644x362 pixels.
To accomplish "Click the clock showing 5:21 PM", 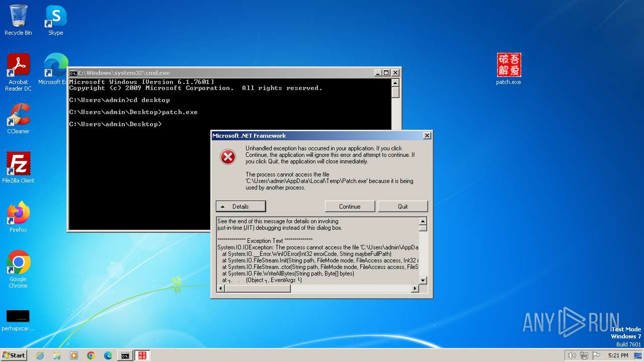I will (618, 355).
